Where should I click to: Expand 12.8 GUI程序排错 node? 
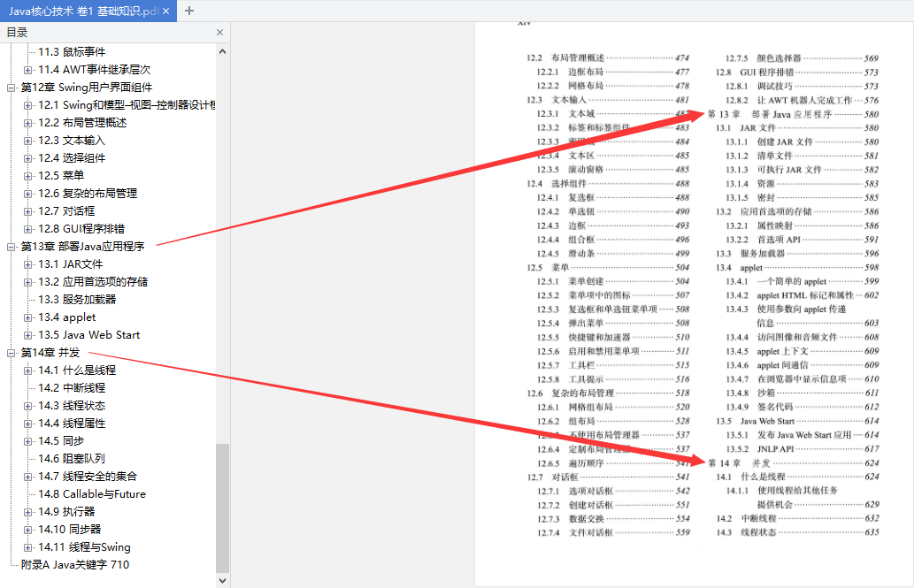27,229
